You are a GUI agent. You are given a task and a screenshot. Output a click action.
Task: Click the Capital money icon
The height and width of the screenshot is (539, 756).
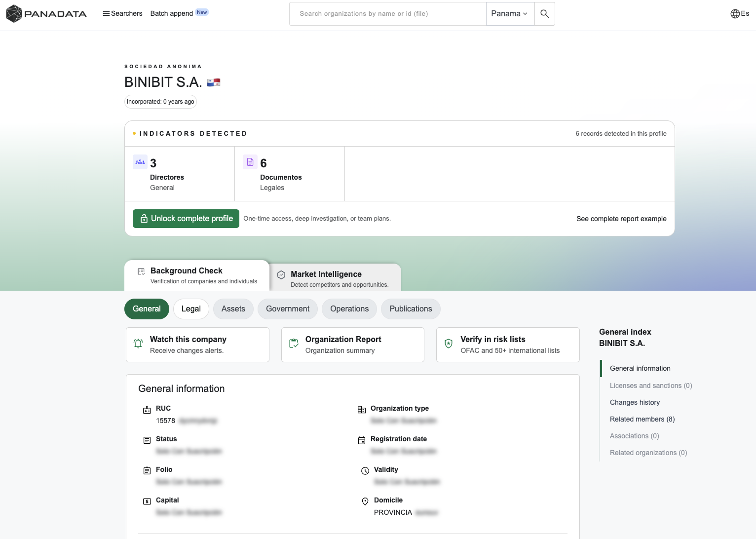[x=147, y=501]
